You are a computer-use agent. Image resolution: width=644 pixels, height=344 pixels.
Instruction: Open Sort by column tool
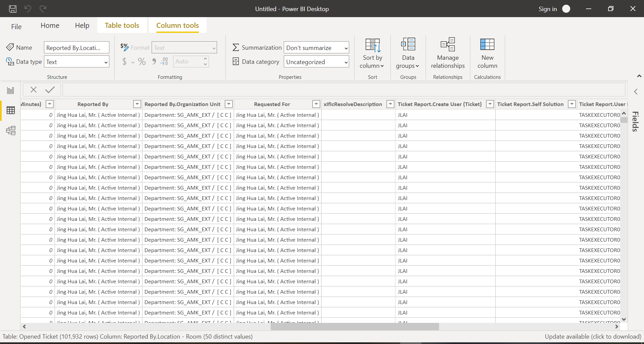[x=372, y=54]
